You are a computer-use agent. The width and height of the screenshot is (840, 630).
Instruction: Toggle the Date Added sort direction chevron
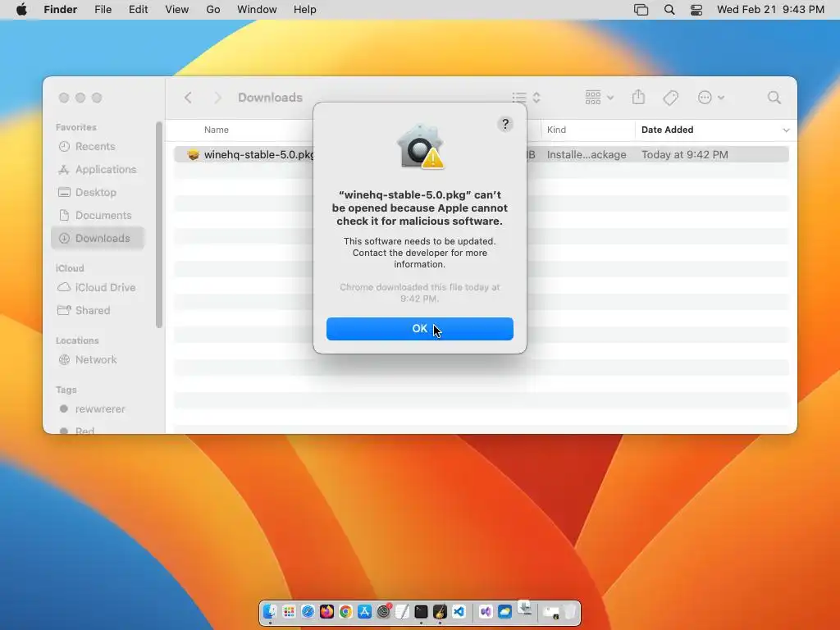pos(786,130)
